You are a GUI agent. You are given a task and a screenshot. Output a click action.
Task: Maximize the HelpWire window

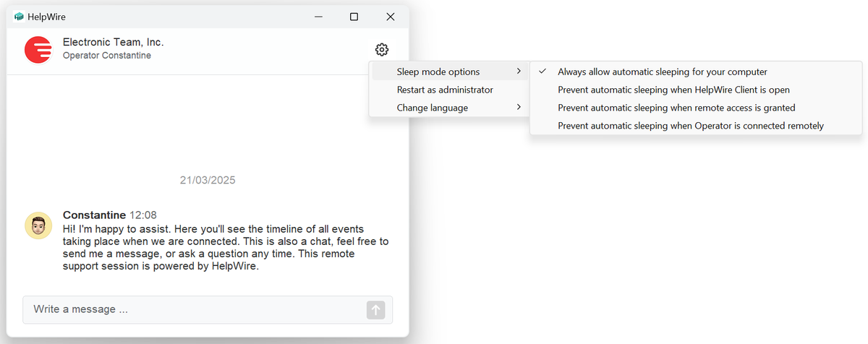coord(354,17)
